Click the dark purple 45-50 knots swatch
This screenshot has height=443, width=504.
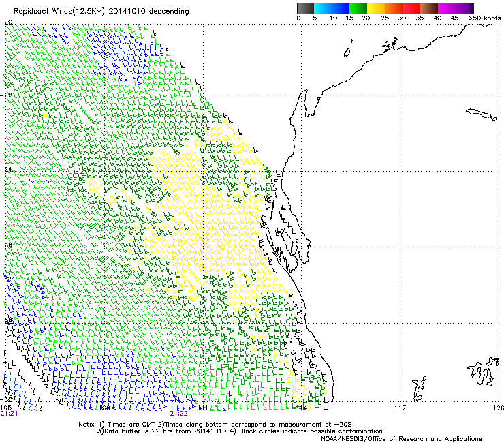[464, 8]
